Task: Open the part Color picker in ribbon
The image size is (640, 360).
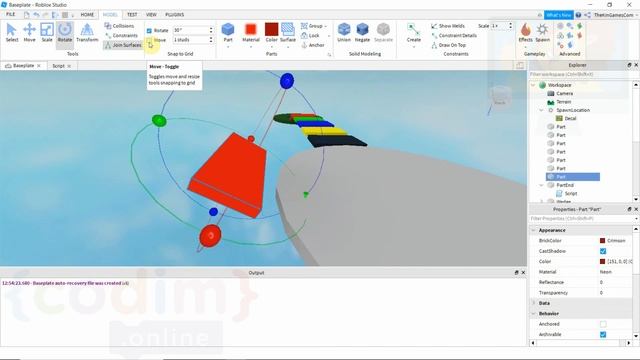Action: click(x=271, y=33)
